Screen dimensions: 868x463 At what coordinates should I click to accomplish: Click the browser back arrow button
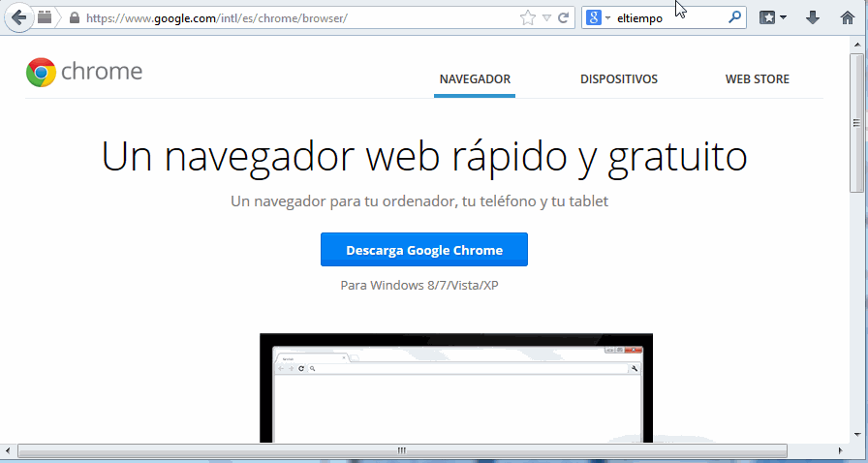(17, 17)
